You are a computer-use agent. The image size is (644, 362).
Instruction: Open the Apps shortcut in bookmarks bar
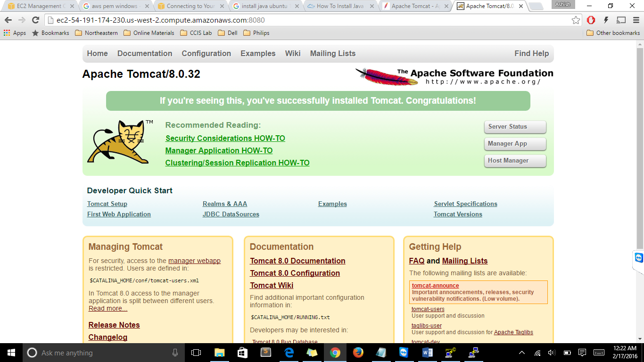pyautogui.click(x=15, y=33)
